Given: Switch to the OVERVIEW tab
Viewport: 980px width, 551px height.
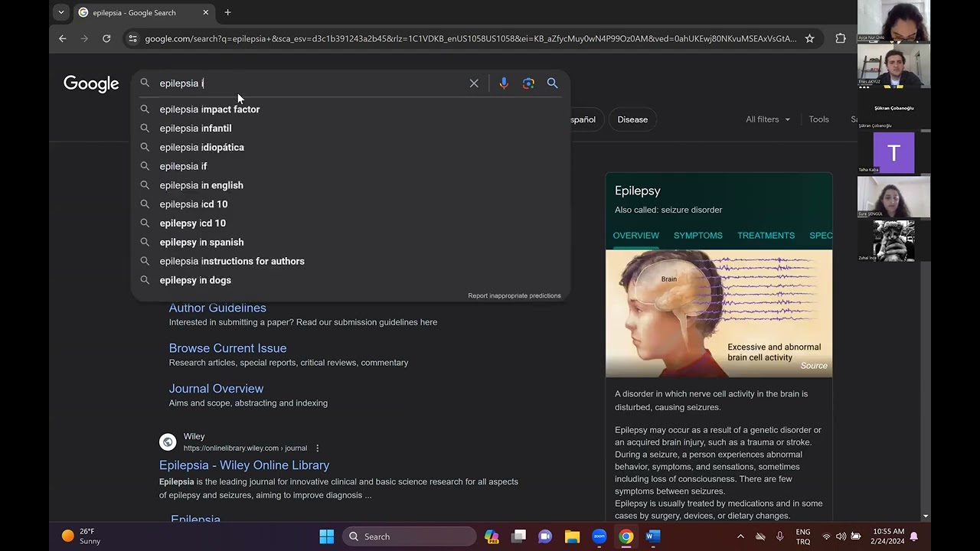Looking at the screenshot, I should tap(635, 236).
